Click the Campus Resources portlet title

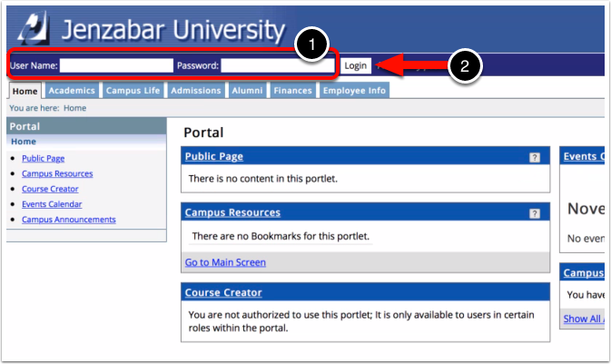pyautogui.click(x=232, y=212)
